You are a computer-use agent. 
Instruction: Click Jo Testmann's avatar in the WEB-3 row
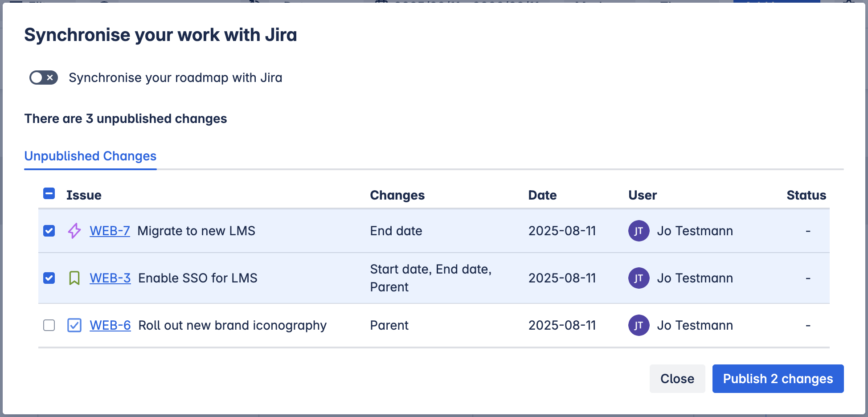[x=639, y=278]
